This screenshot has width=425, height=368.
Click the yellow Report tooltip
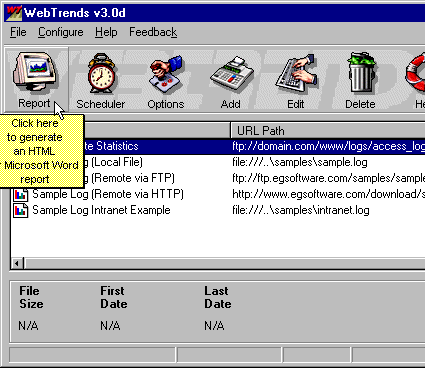(x=42, y=151)
